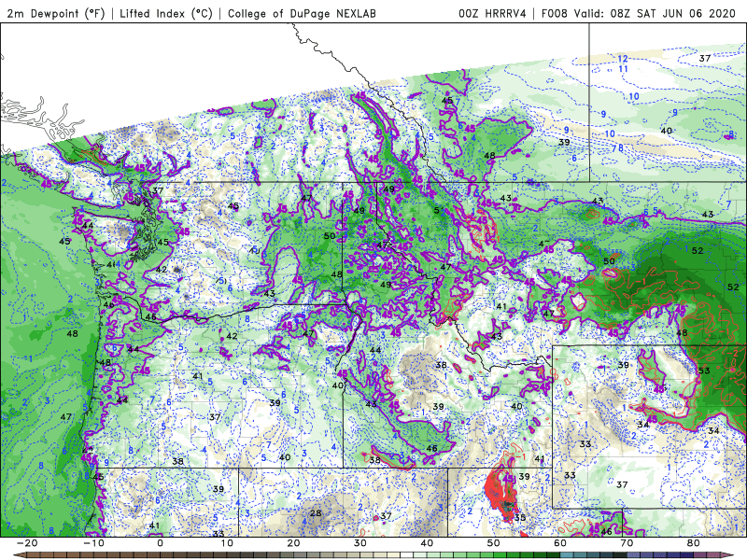
Task: Click the "College of DuPage NEXLAB" text
Action: [x=302, y=13]
